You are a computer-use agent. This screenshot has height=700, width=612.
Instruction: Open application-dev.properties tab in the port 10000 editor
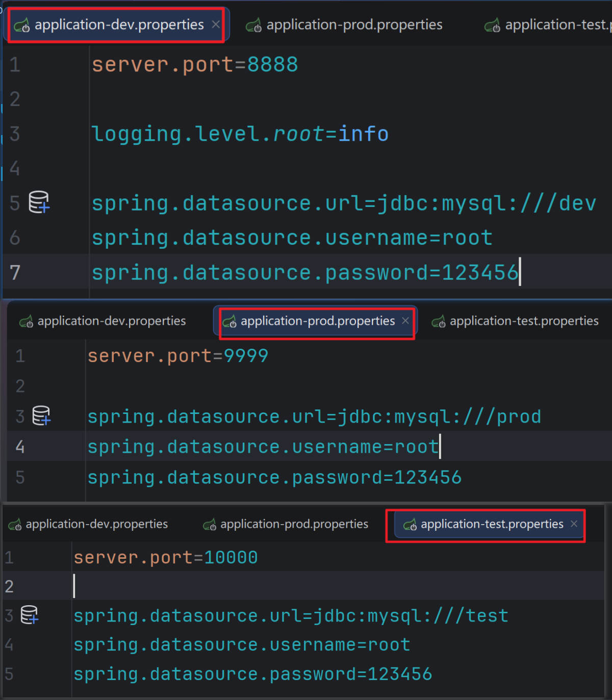[x=96, y=524]
